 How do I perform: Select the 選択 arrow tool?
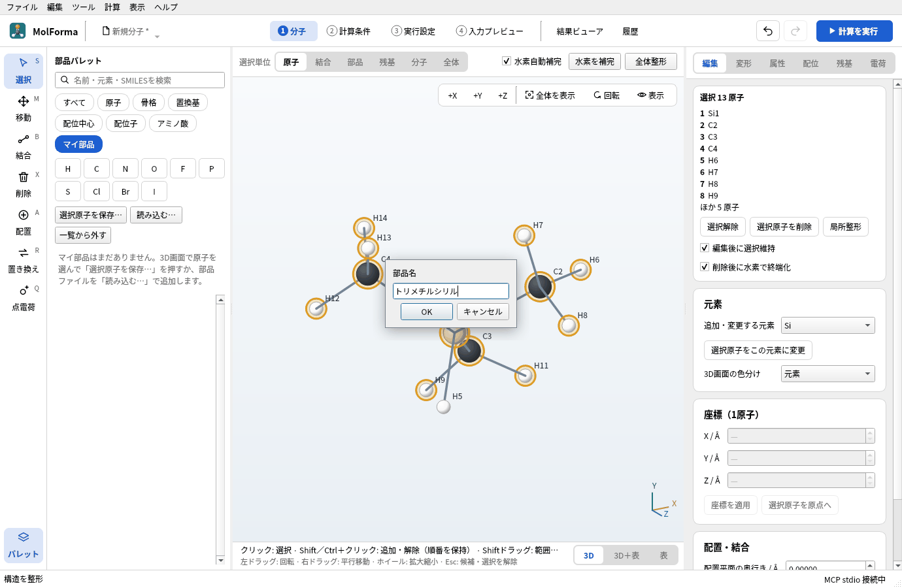24,71
